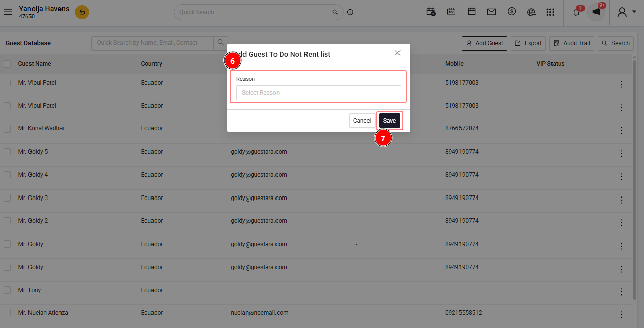Screen dimensions: 644x328
Task: Open the dollar sign icon
Action: point(512,12)
